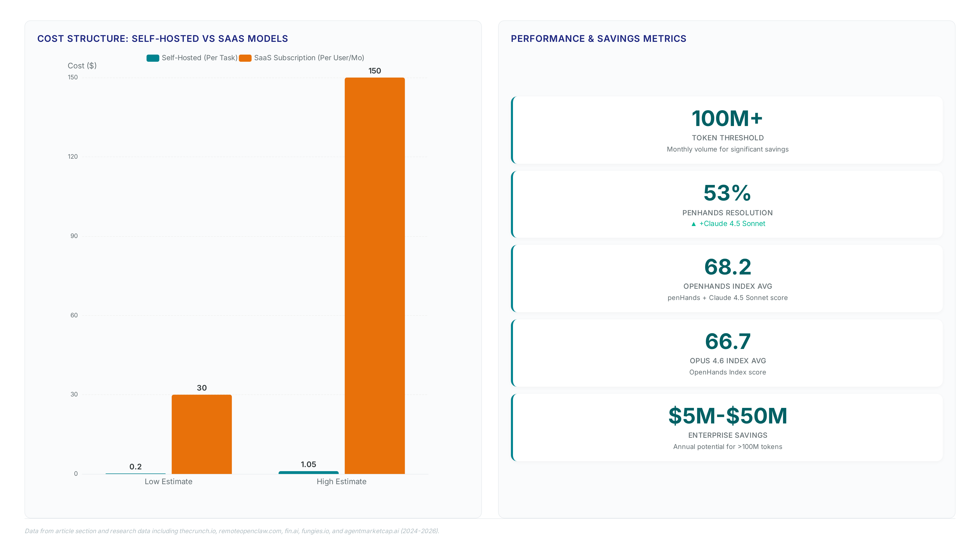Click the 0.2 data label
The width and height of the screenshot is (980, 551).
point(136,467)
